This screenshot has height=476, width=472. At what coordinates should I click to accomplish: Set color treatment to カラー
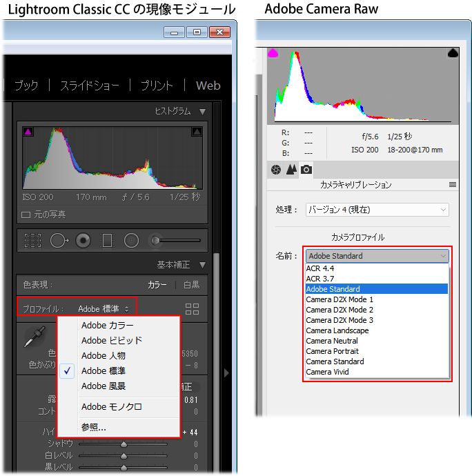pos(157,285)
